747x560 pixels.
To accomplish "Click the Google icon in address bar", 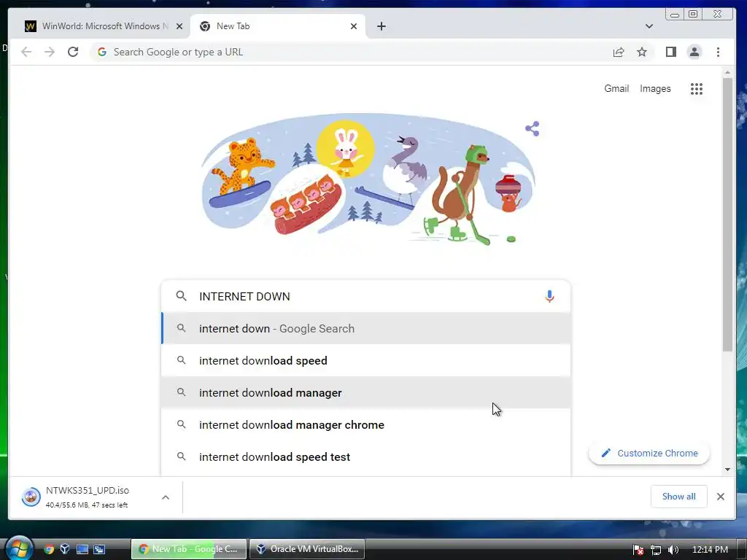I will click(x=102, y=52).
